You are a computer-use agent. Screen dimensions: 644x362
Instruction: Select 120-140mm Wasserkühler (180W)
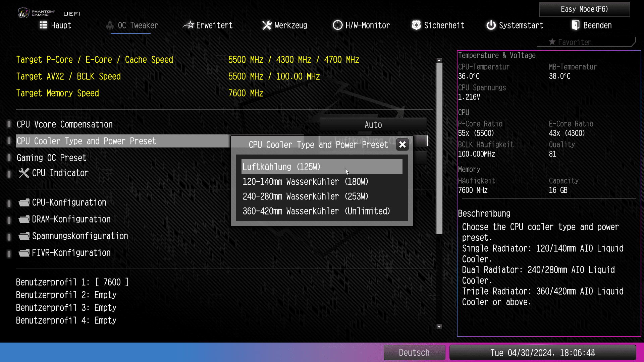pyautogui.click(x=322, y=182)
